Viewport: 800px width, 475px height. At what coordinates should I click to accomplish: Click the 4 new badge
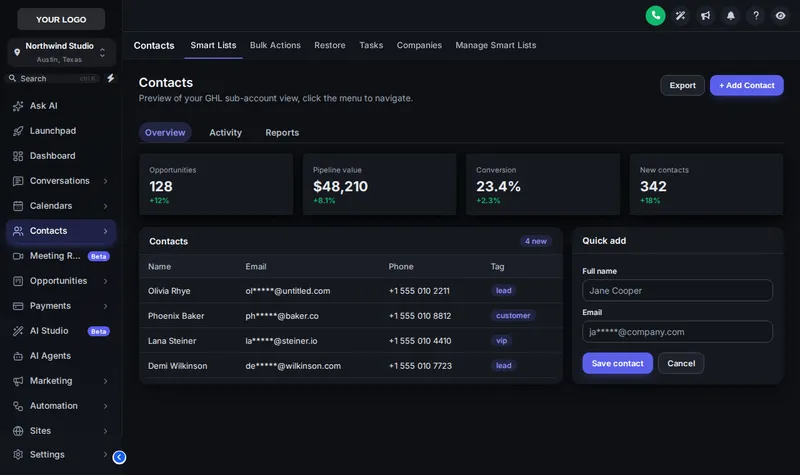click(536, 241)
